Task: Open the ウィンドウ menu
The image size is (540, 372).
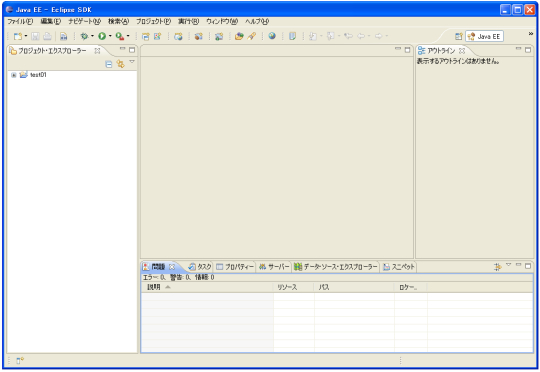Action: tap(222, 21)
